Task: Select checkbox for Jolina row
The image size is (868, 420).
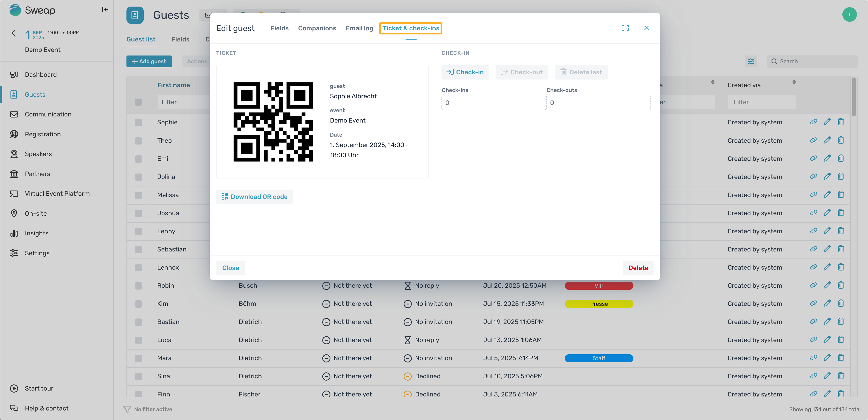Action: [x=138, y=177]
